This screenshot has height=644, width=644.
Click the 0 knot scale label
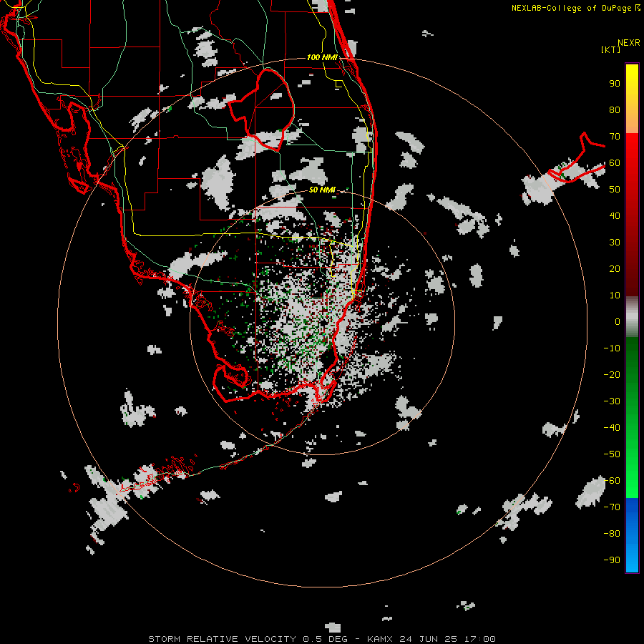(x=618, y=321)
